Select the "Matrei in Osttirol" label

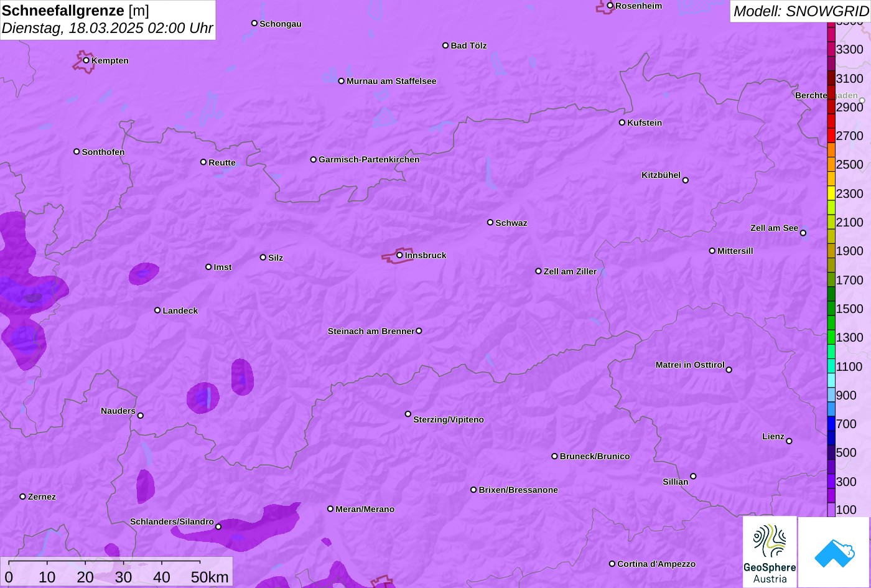point(690,365)
